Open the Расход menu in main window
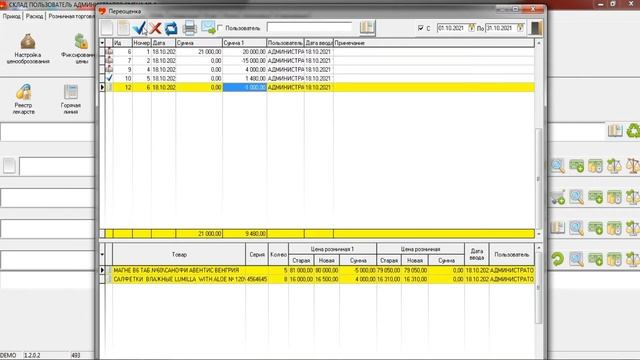This screenshot has height=360, width=640. [x=35, y=16]
